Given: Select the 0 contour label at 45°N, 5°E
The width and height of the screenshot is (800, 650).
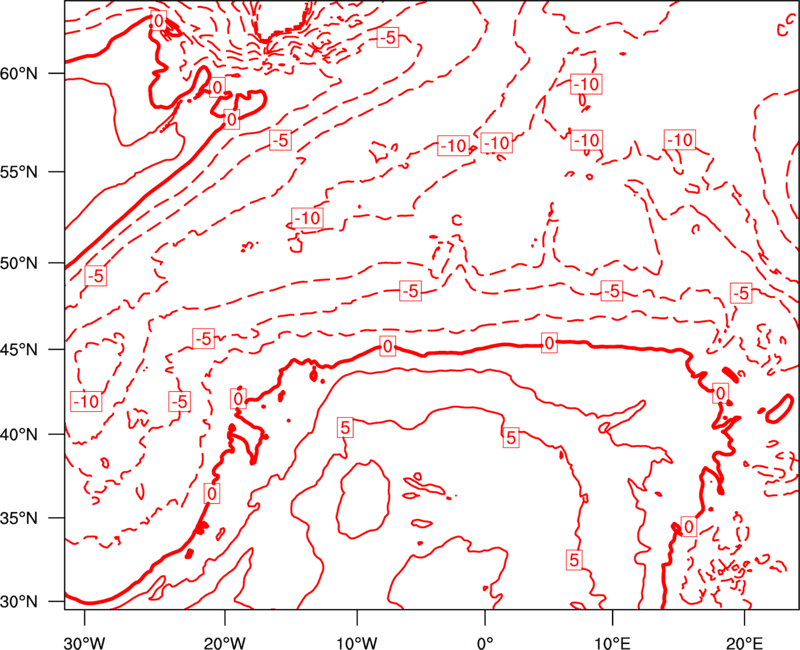Looking at the screenshot, I should tap(549, 343).
